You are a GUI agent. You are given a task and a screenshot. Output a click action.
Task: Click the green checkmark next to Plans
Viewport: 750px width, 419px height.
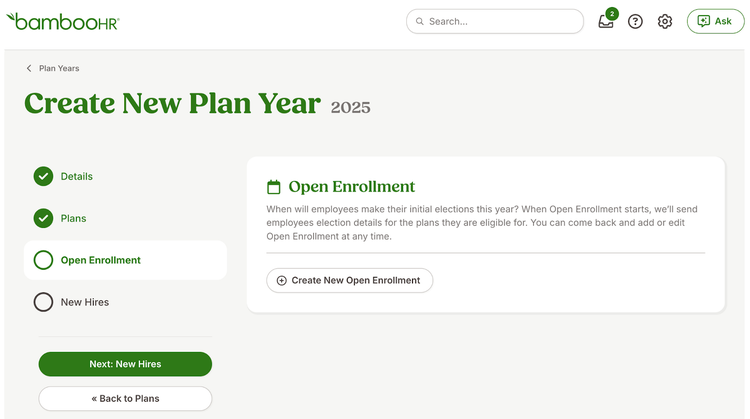click(x=43, y=219)
